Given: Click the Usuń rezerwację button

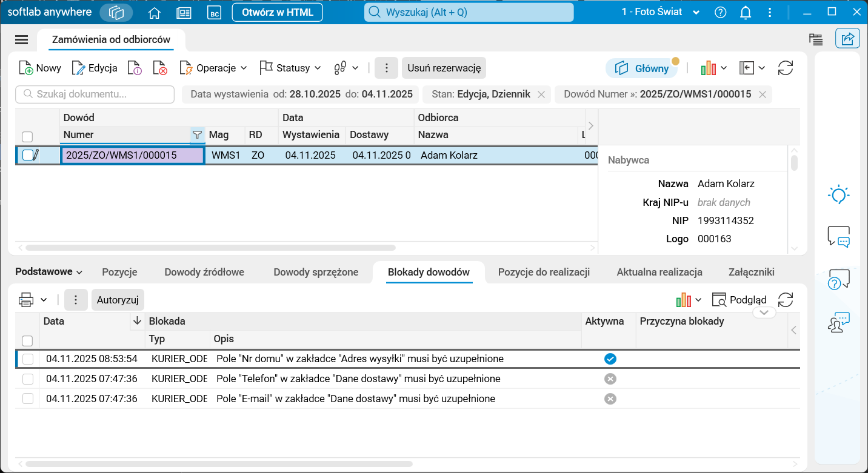Looking at the screenshot, I should [444, 68].
